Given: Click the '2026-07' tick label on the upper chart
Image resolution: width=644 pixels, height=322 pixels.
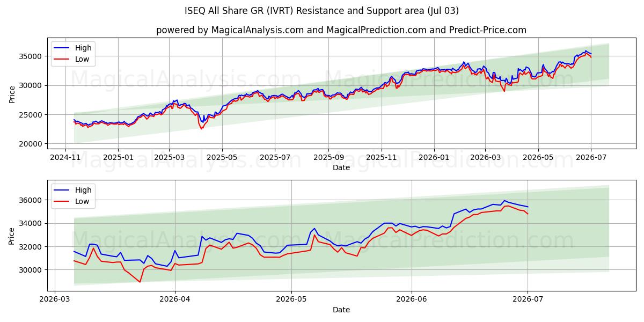Looking at the screenshot, I should click(x=590, y=158).
